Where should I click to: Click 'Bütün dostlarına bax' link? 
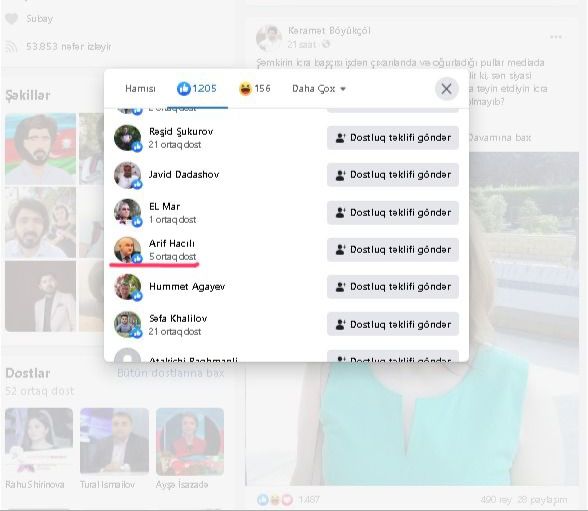(171, 373)
